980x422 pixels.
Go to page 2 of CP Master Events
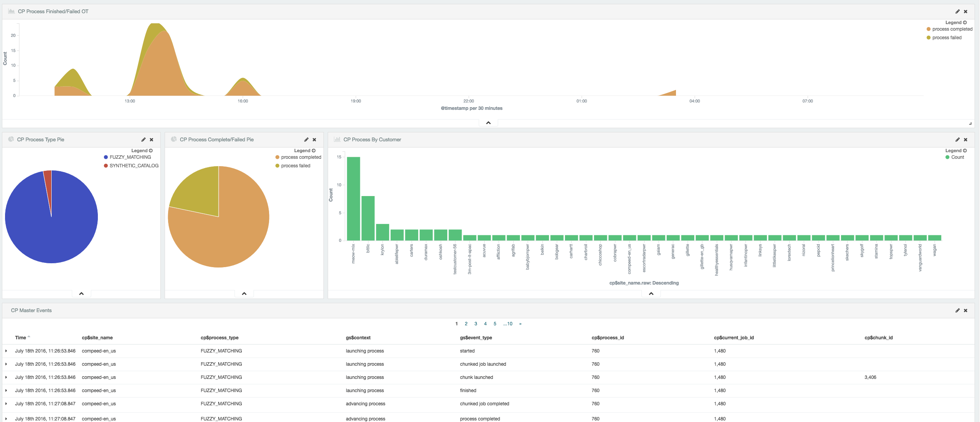[466, 324]
